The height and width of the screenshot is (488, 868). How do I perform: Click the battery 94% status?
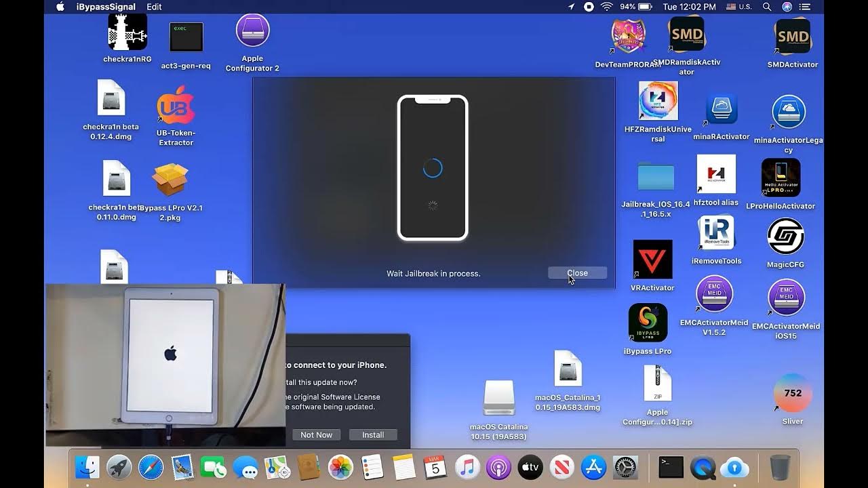637,7
